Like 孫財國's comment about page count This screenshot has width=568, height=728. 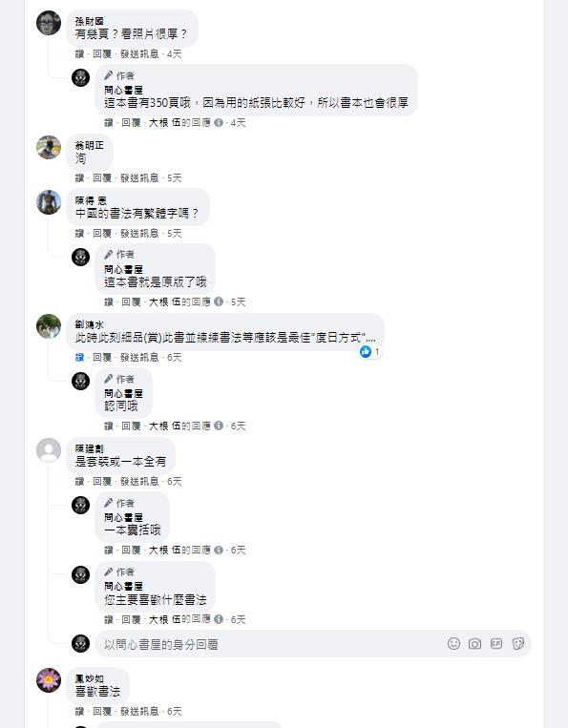pyautogui.click(x=79, y=53)
